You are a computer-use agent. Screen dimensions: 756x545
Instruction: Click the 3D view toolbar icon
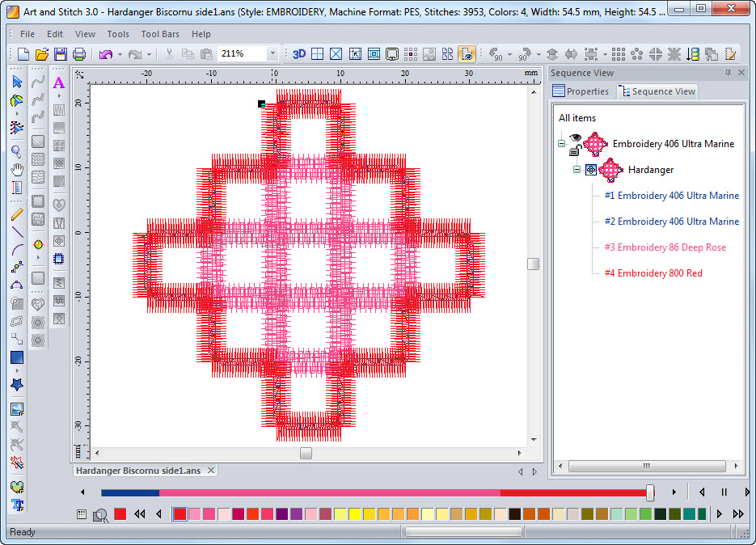tap(299, 54)
